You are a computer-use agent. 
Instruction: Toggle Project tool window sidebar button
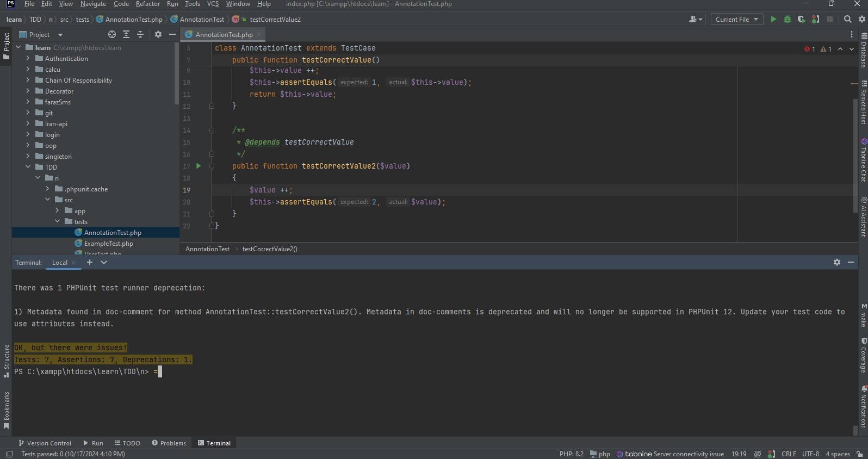point(6,46)
